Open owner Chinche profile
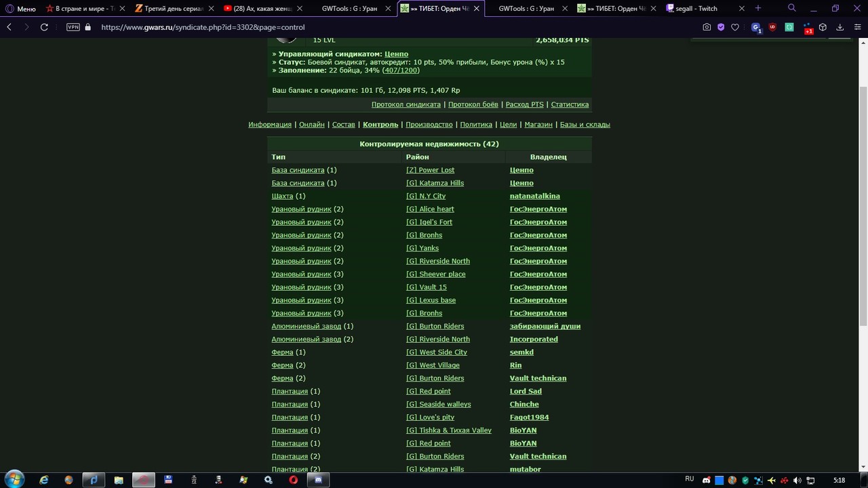Screen dimensions: 868x488 (524, 404)
